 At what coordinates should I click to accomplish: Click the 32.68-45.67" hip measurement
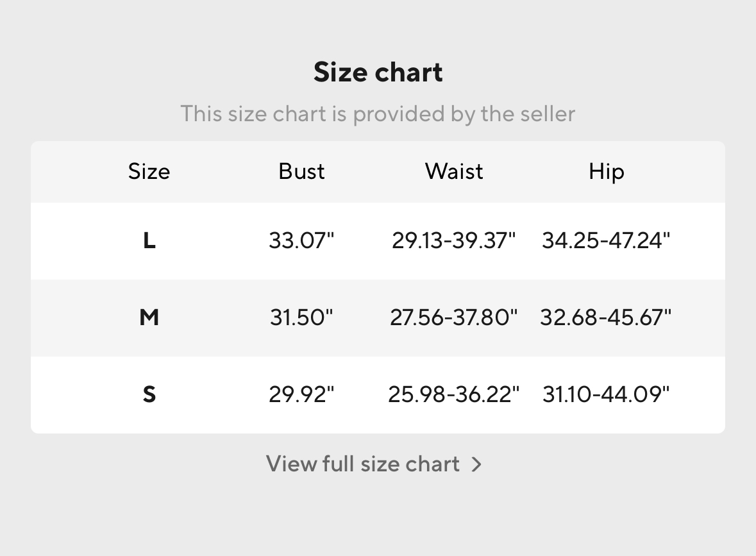click(x=606, y=317)
